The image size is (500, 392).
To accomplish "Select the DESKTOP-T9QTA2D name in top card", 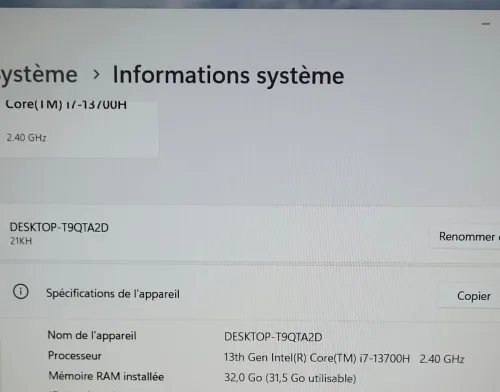I will pos(59,228).
